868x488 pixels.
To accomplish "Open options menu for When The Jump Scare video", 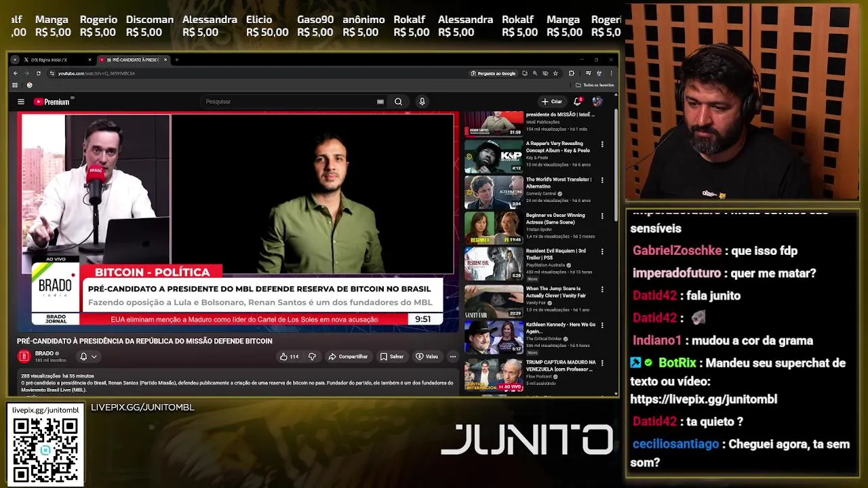I will click(602, 289).
